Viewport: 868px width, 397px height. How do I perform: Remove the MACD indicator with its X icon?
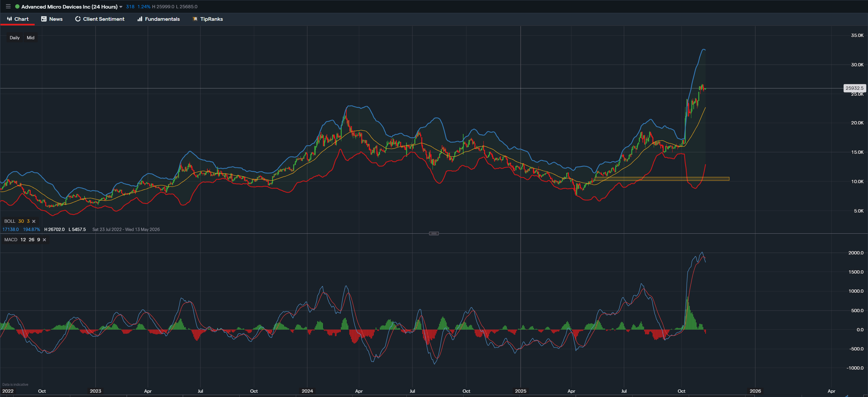[x=44, y=240]
